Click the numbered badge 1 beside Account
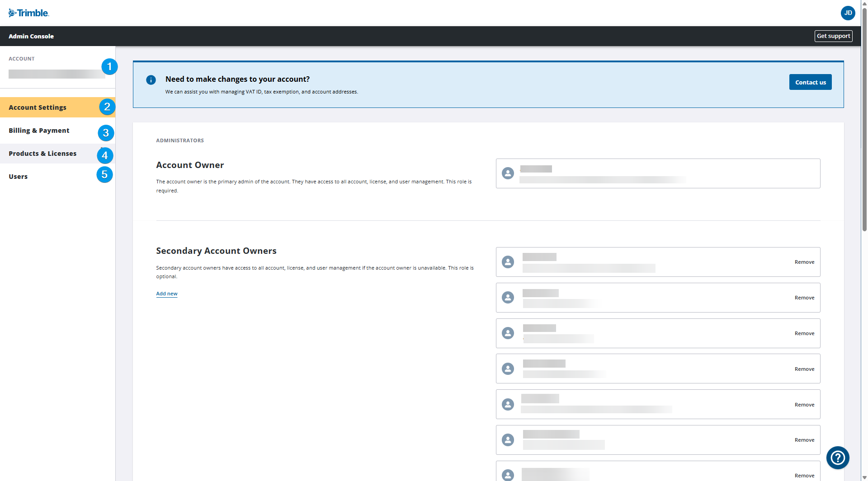The width and height of the screenshot is (868, 481). click(109, 66)
